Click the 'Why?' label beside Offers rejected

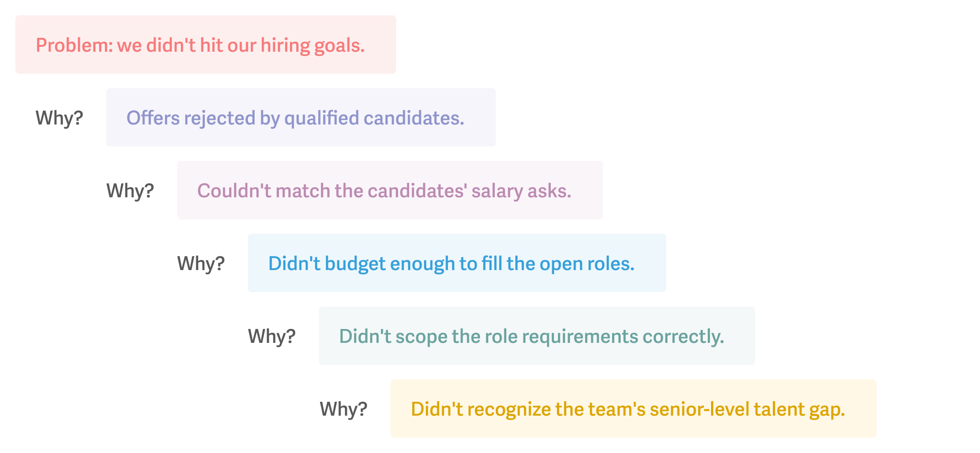tap(59, 118)
